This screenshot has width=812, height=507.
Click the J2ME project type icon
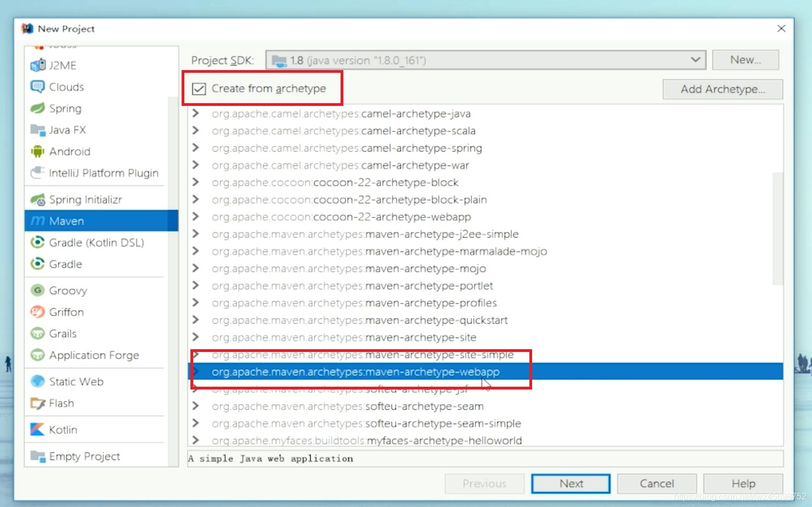[x=38, y=65]
